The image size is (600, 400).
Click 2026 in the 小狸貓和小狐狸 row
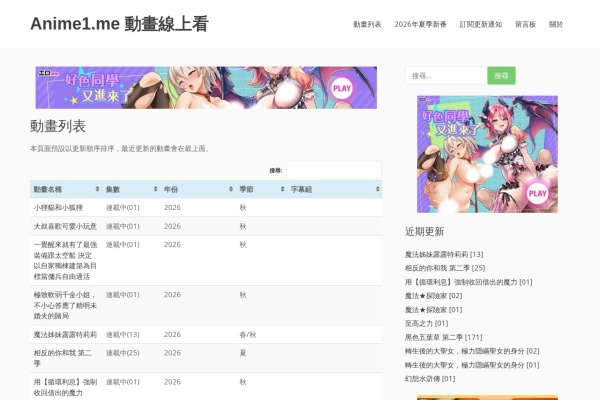click(172, 207)
